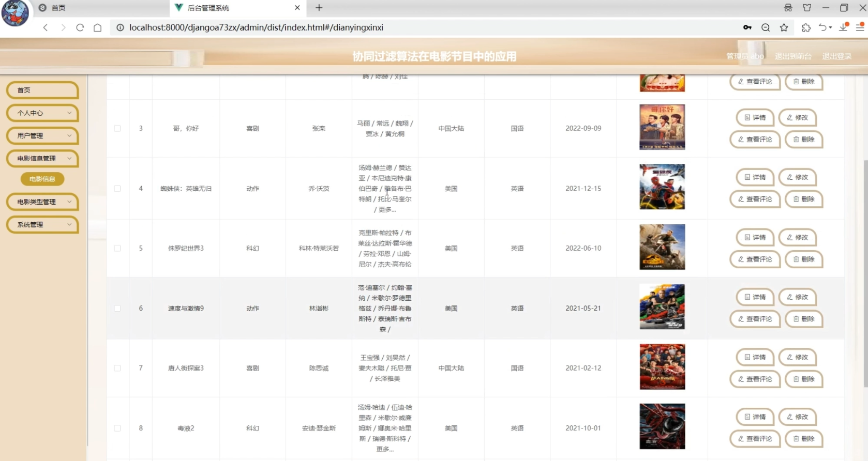The width and height of the screenshot is (868, 461).
Task: Bookmark this page with the star icon
Action: tap(784, 27)
